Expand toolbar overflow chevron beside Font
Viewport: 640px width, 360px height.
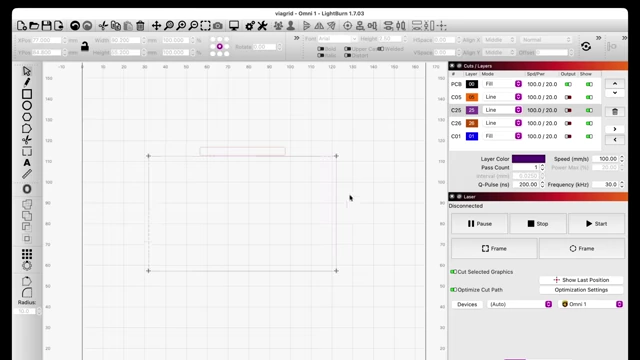click(297, 38)
